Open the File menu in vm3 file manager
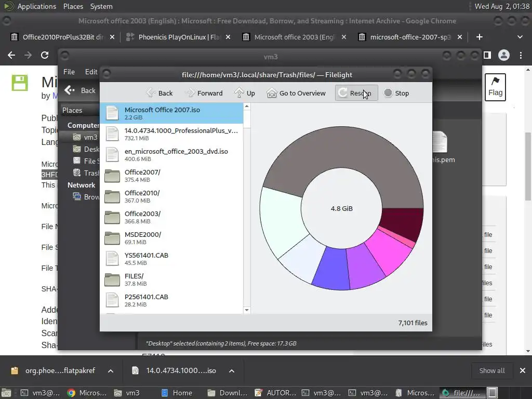 [69, 72]
